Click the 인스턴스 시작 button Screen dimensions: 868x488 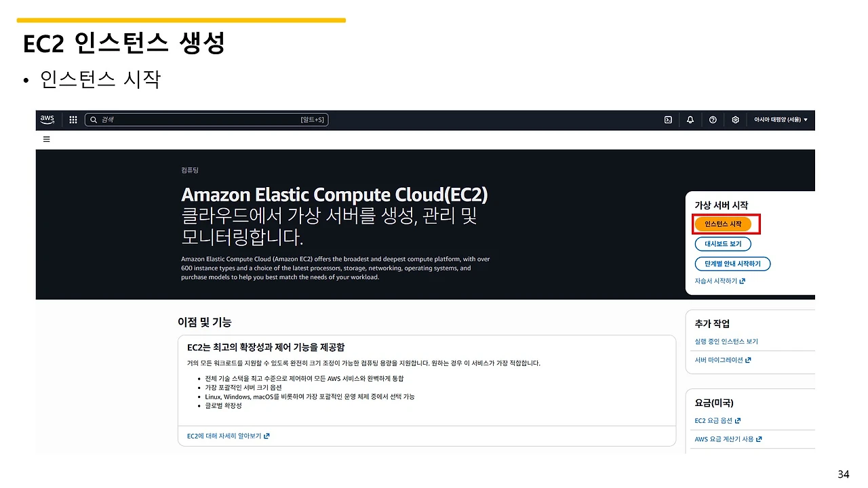click(x=723, y=224)
